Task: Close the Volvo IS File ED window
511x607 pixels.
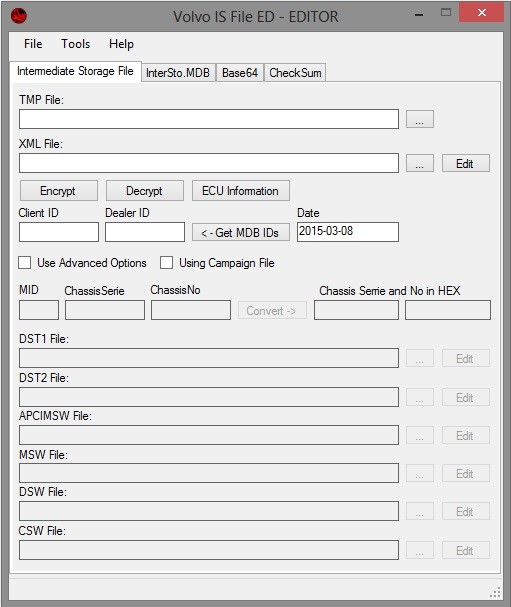Action: [482, 12]
